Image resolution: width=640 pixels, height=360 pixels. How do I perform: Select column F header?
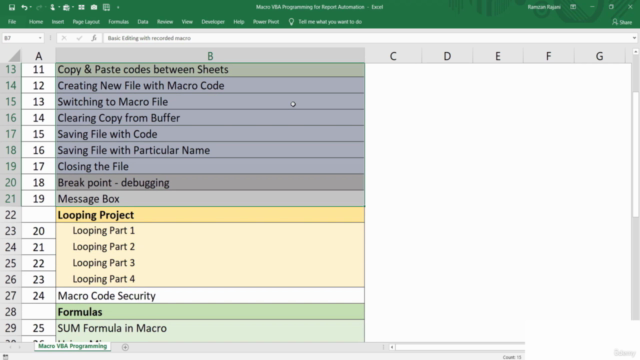pyautogui.click(x=549, y=56)
